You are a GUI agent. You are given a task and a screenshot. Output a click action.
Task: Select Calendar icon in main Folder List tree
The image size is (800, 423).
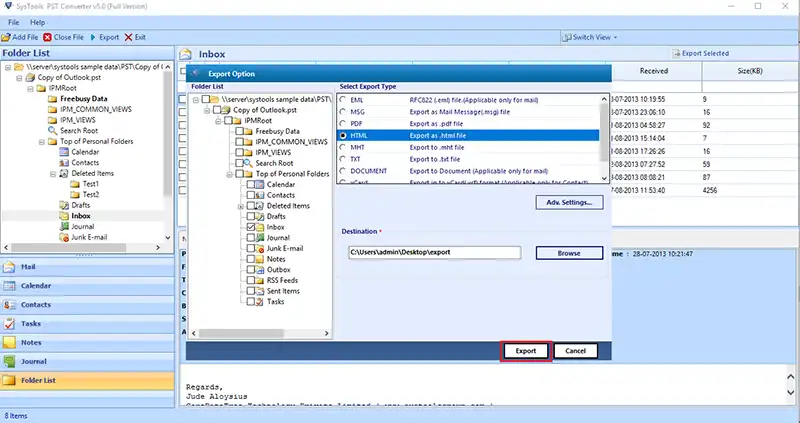(x=64, y=152)
